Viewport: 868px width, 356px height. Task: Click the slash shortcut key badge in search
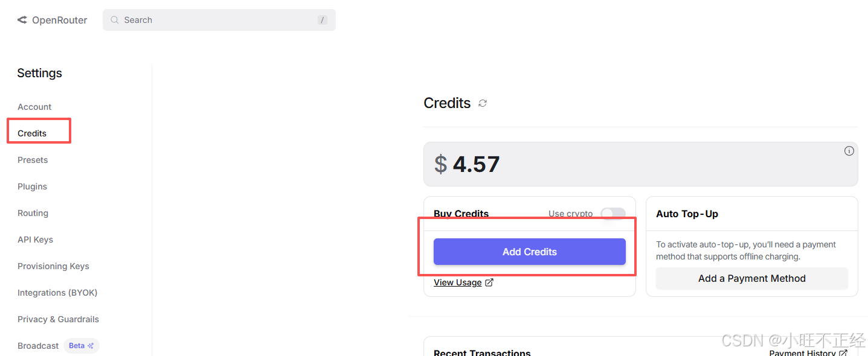[323, 20]
